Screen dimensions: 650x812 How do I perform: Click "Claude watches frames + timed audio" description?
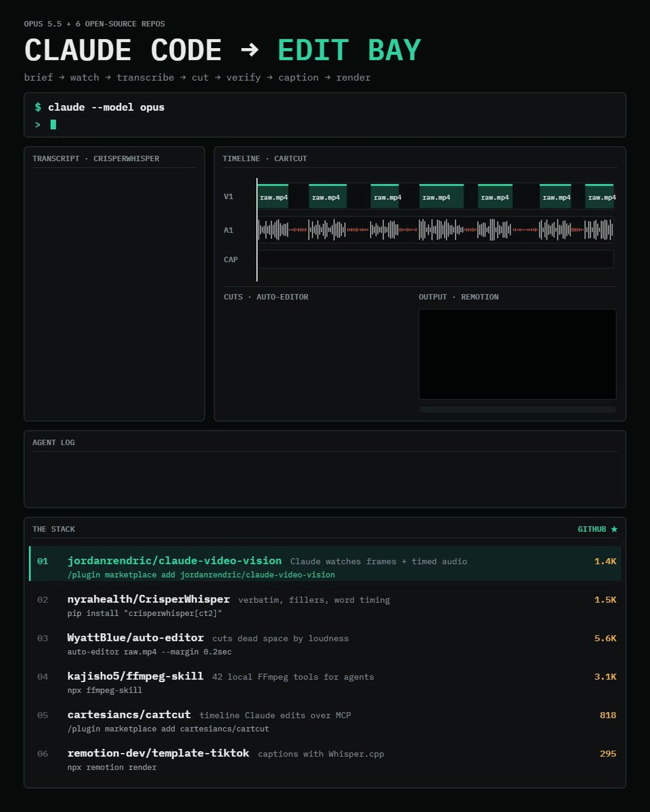coord(378,562)
